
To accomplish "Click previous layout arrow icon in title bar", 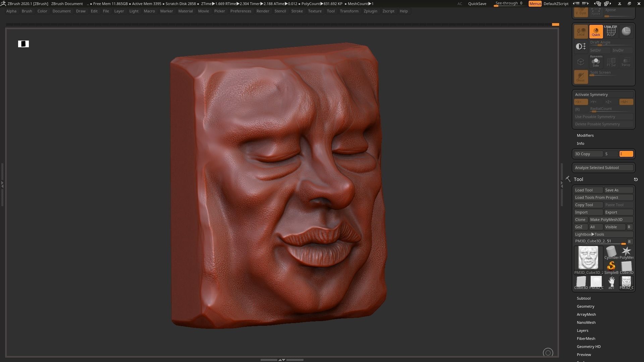I will (x=576, y=3).
